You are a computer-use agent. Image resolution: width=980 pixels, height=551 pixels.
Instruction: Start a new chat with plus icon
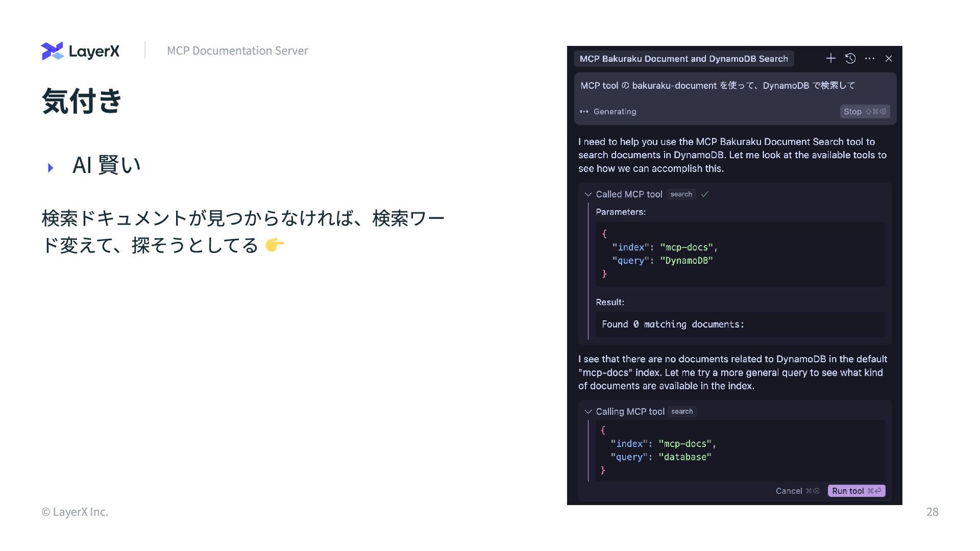point(831,59)
